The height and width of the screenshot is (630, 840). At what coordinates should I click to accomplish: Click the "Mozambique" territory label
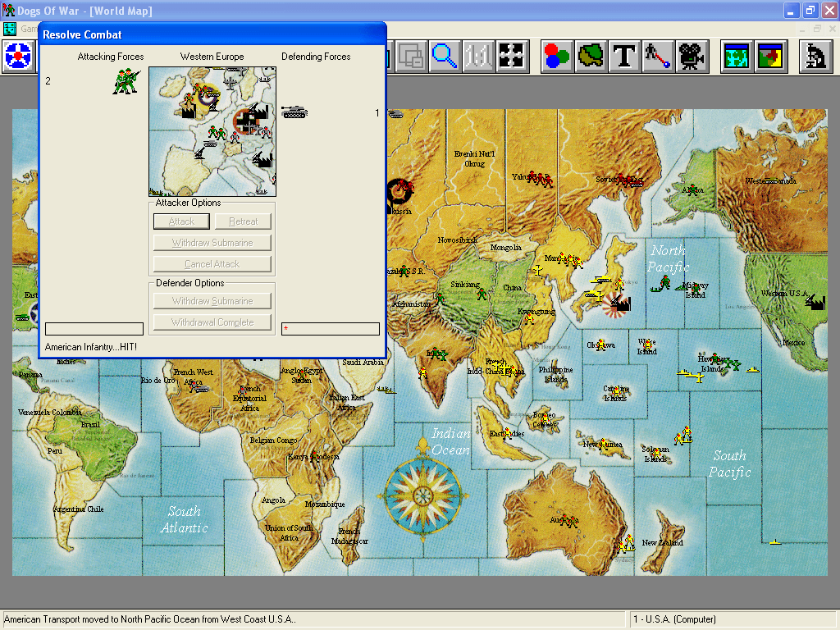[x=325, y=504]
